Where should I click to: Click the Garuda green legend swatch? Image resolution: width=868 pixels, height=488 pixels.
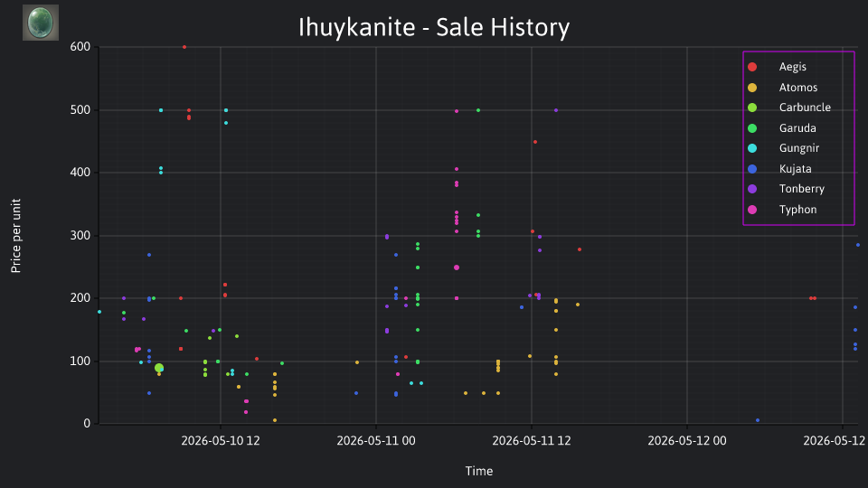pos(752,128)
